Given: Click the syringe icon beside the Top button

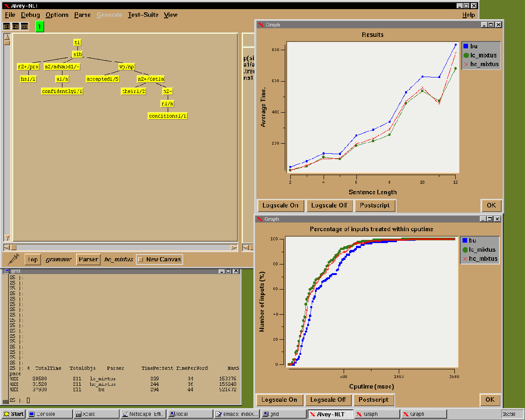Looking at the screenshot, I should [x=13, y=259].
